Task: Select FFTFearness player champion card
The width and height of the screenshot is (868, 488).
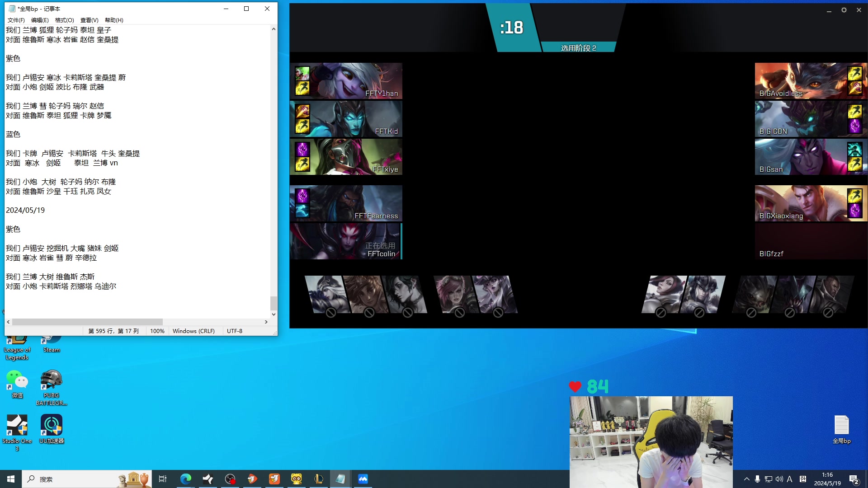Action: tap(346, 203)
